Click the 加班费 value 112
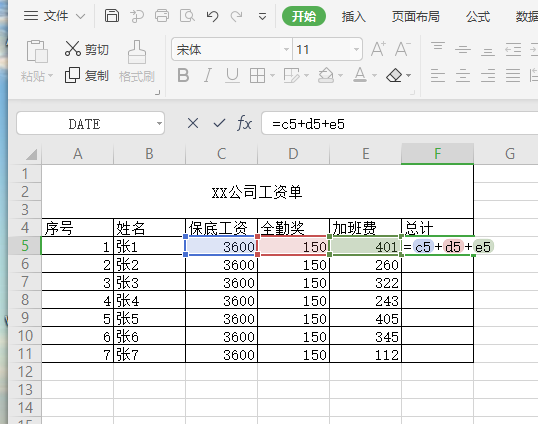Screen dimensions: 538x424 pyautogui.click(x=365, y=354)
